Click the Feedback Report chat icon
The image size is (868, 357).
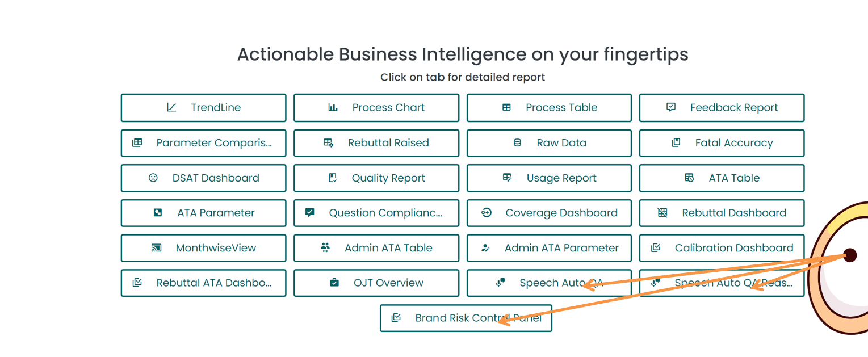tap(671, 107)
